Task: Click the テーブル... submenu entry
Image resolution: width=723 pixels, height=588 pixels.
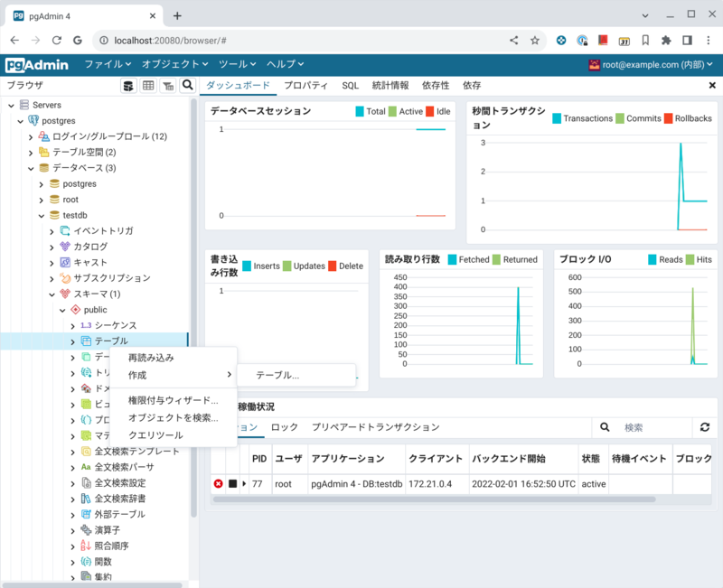Action: pyautogui.click(x=277, y=375)
